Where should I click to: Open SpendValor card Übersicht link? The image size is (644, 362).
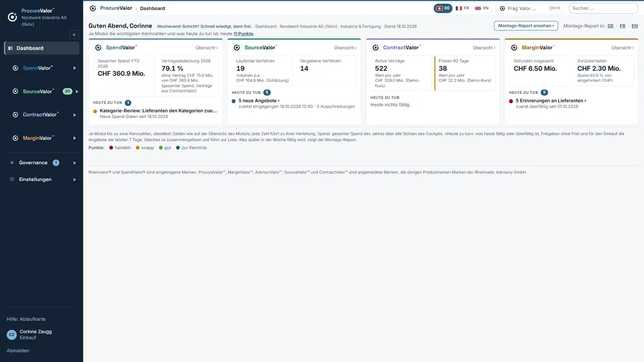(207, 48)
